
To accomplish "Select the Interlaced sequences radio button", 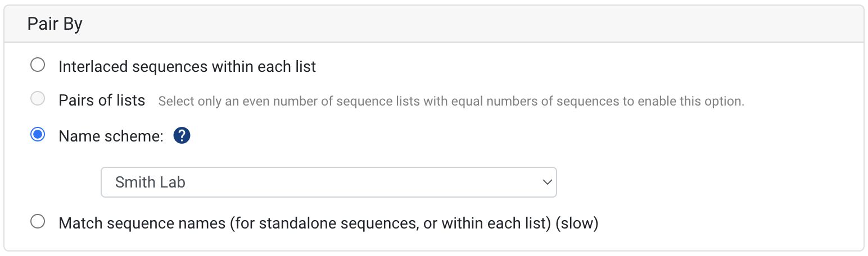I will coord(38,65).
